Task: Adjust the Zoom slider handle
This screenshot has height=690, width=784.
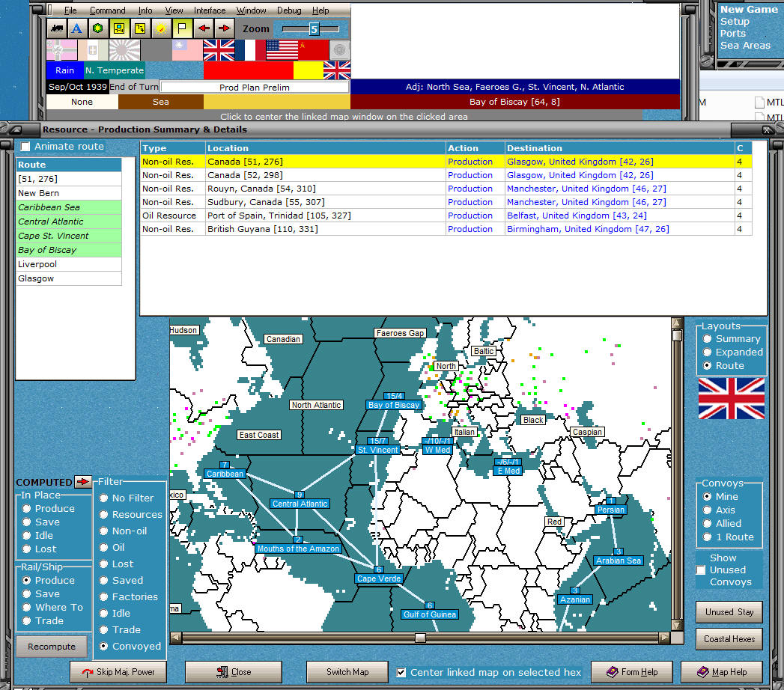Action: (314, 29)
